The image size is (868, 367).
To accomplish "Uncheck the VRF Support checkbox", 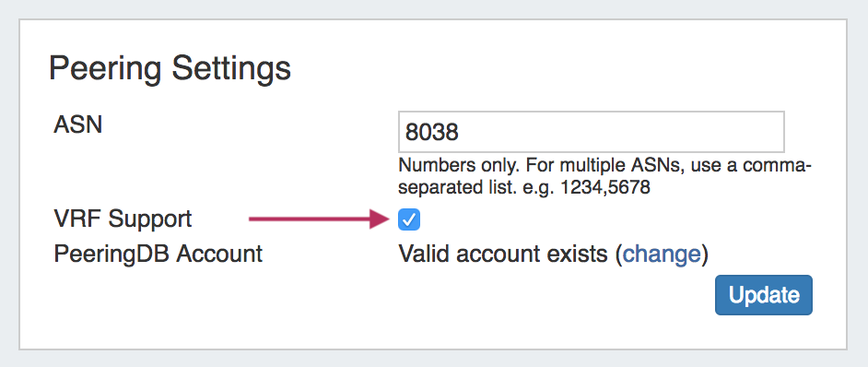I will point(408,220).
